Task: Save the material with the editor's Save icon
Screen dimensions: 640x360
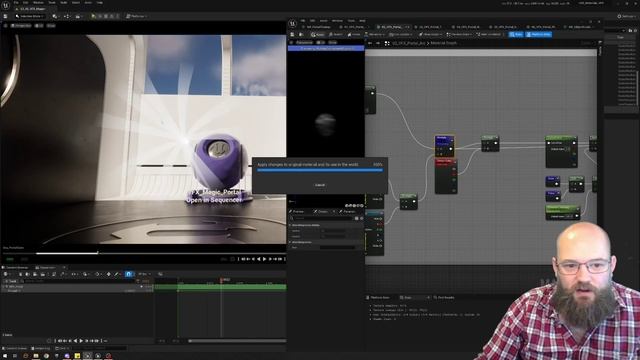Action: tap(292, 35)
